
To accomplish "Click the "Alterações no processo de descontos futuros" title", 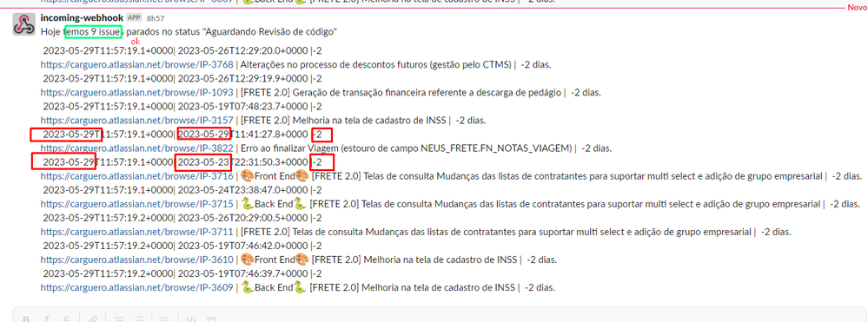I will point(376,65).
